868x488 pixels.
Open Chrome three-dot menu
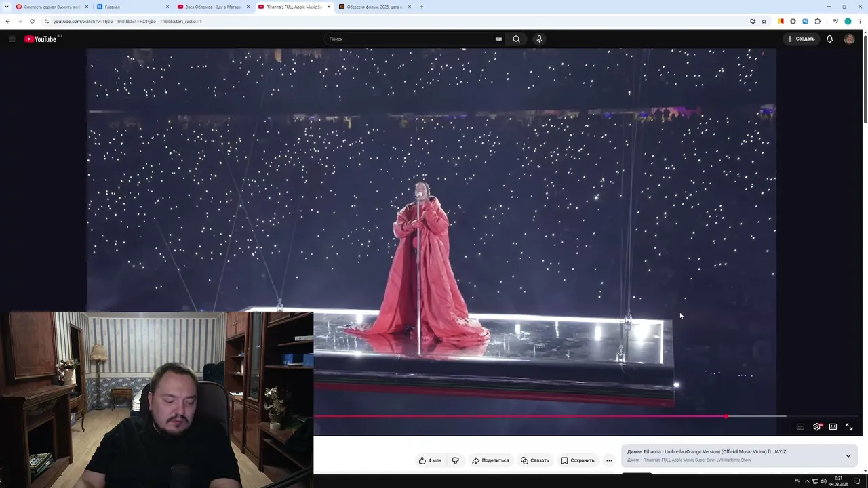pyautogui.click(x=861, y=22)
